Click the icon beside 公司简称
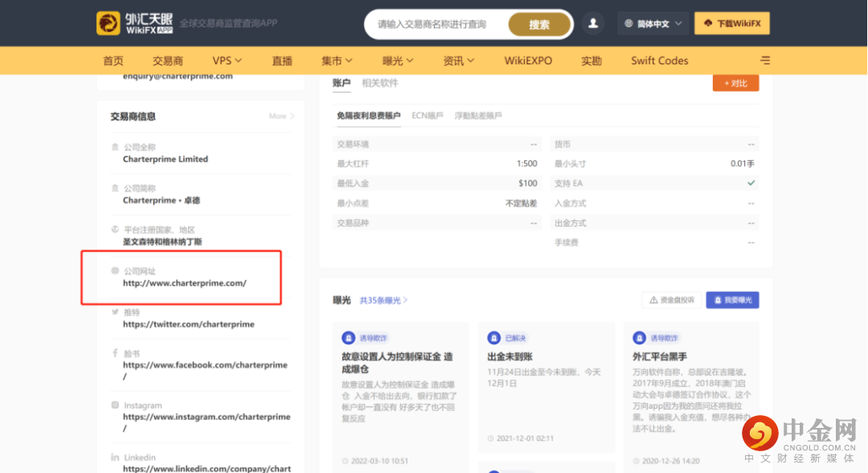 pos(115,187)
